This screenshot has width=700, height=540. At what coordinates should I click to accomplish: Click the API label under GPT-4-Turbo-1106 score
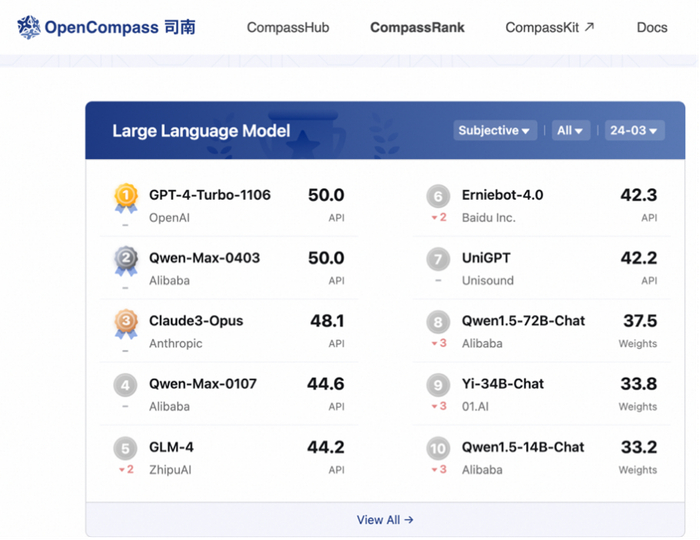337,218
